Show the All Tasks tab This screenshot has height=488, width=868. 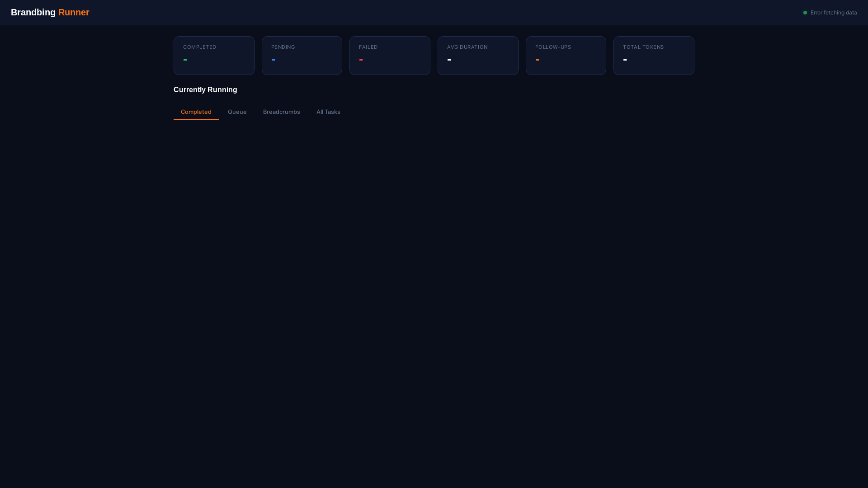coord(328,112)
